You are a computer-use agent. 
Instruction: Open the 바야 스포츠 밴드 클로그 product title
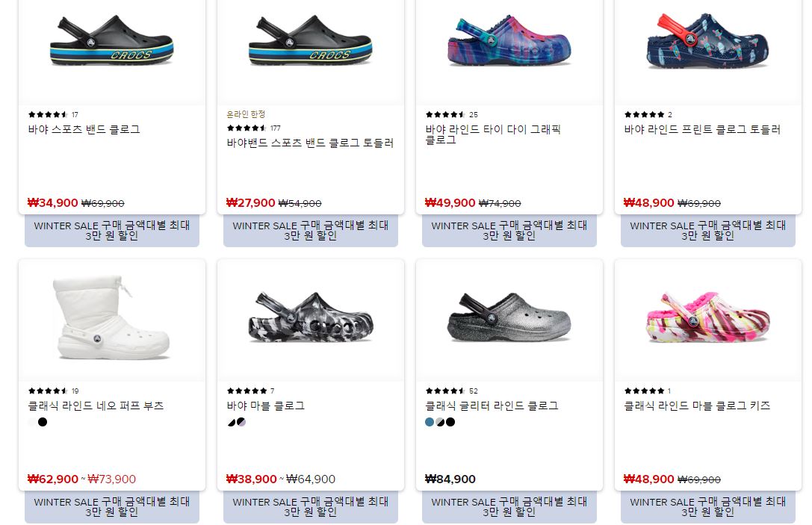tap(84, 129)
